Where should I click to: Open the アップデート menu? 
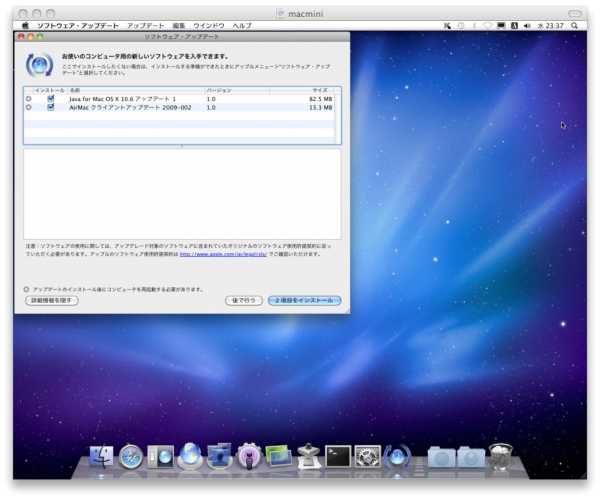pos(145,26)
